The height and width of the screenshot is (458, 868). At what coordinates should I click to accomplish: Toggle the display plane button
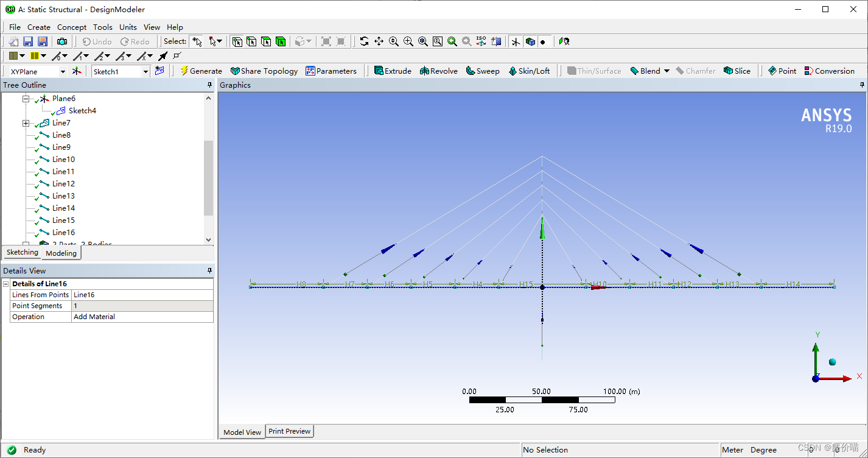pyautogui.click(x=516, y=41)
